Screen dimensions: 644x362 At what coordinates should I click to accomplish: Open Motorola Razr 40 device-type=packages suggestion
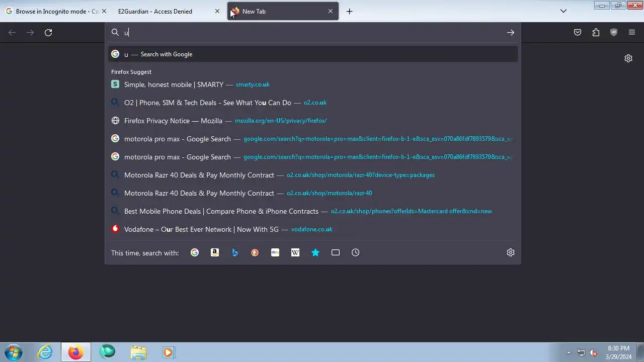(x=313, y=175)
